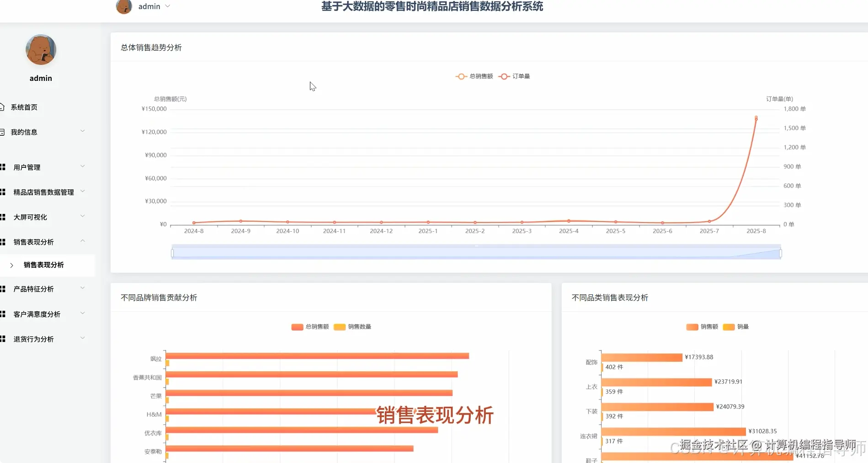Open the 退货行为分析 sidebar menu
Viewport: 868px width, 463px height.
[34, 339]
